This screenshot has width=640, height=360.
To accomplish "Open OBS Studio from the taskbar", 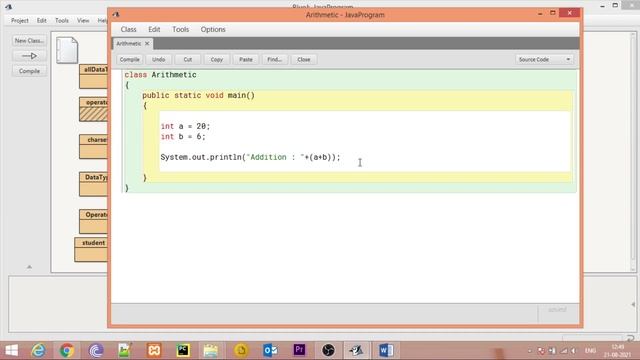I will pos(328,350).
